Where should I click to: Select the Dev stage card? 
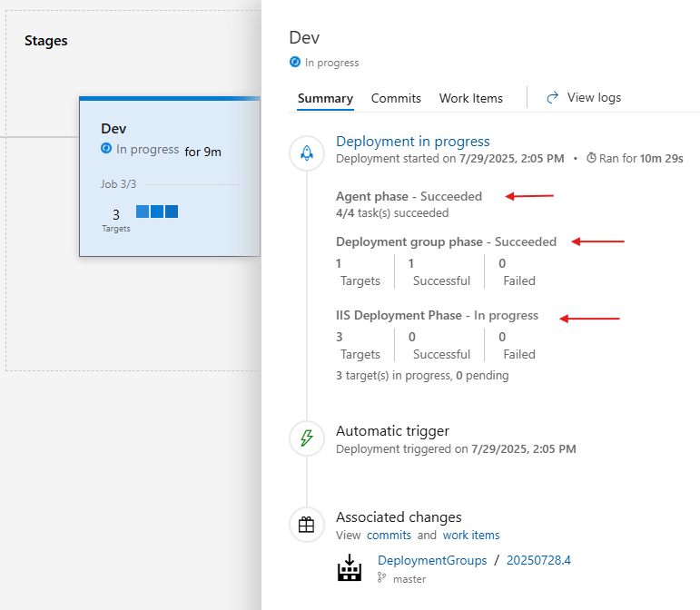pyautogui.click(x=170, y=176)
